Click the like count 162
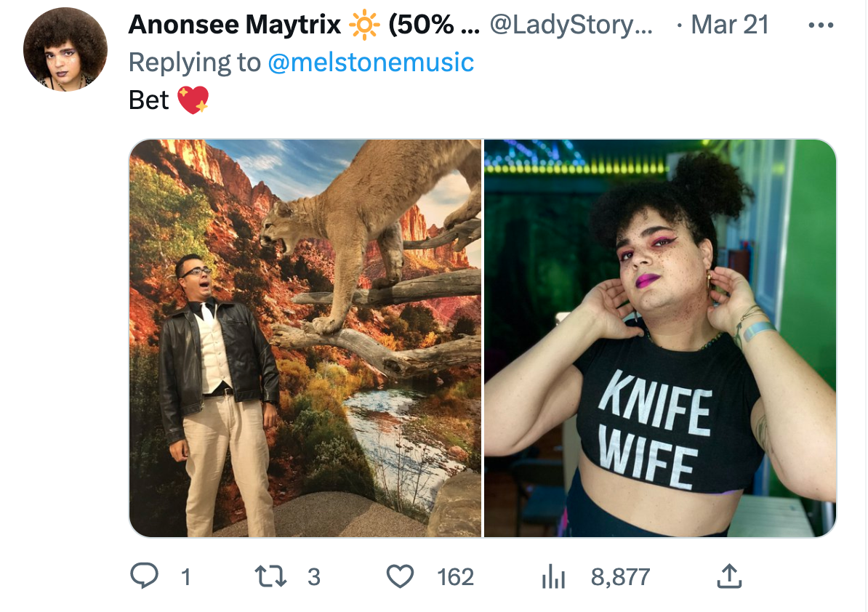Screen dimensions: 868x612 click(x=456, y=577)
